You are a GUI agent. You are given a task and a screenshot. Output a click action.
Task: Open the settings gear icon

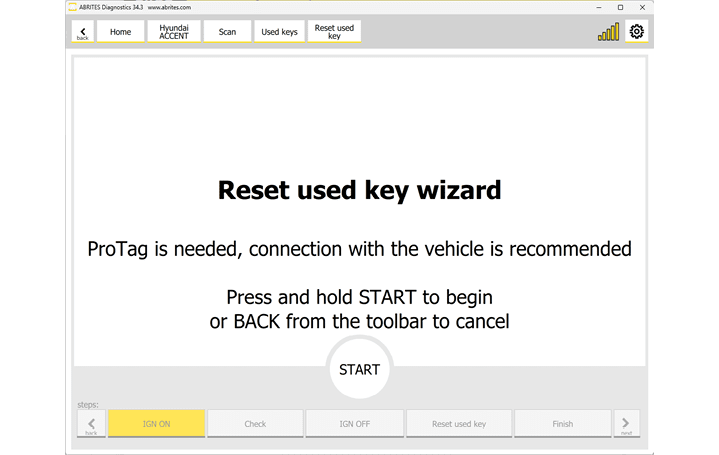click(x=636, y=32)
